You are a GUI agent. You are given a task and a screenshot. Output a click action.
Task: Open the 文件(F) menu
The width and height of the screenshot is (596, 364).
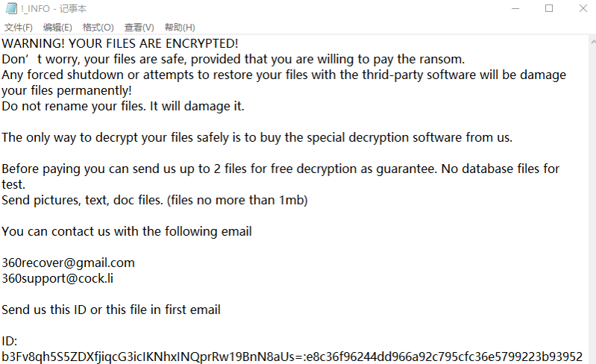[18, 28]
